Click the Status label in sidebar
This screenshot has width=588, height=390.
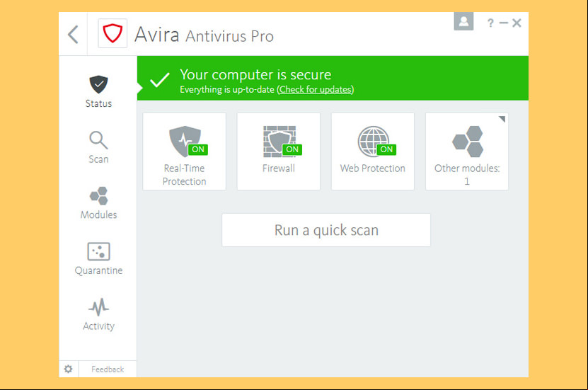pyautogui.click(x=98, y=103)
